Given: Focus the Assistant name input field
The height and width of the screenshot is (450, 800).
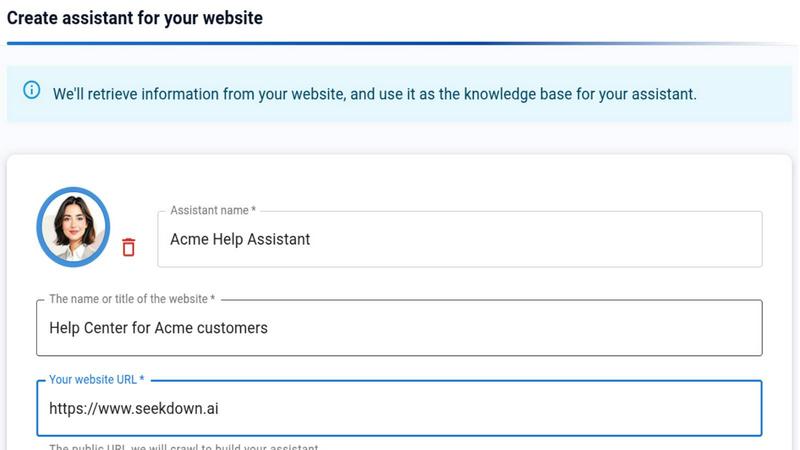Looking at the screenshot, I should [460, 239].
